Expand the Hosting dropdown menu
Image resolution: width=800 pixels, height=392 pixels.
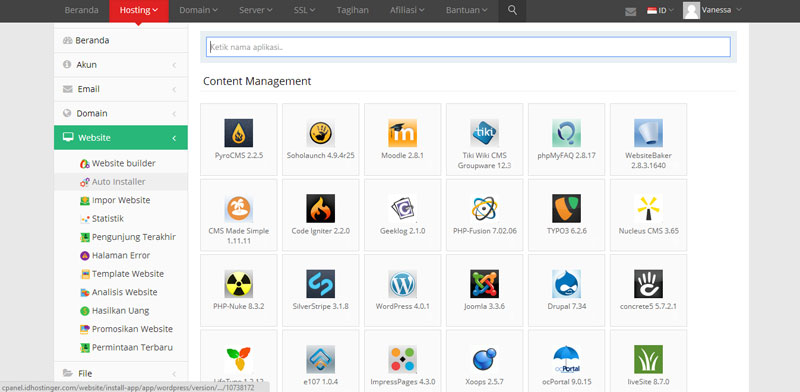pyautogui.click(x=139, y=10)
